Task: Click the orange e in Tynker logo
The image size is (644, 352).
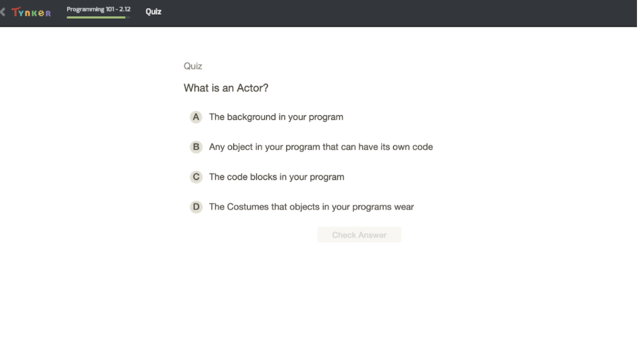Action: (42, 13)
